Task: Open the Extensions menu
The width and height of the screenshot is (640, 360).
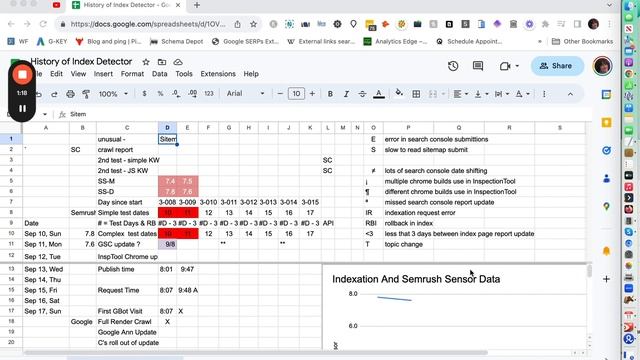Action: (218, 74)
